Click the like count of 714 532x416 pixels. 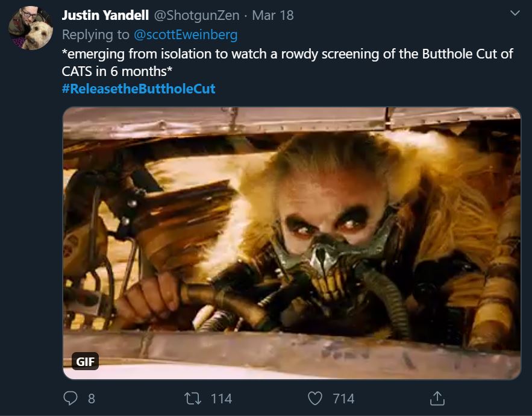click(343, 399)
